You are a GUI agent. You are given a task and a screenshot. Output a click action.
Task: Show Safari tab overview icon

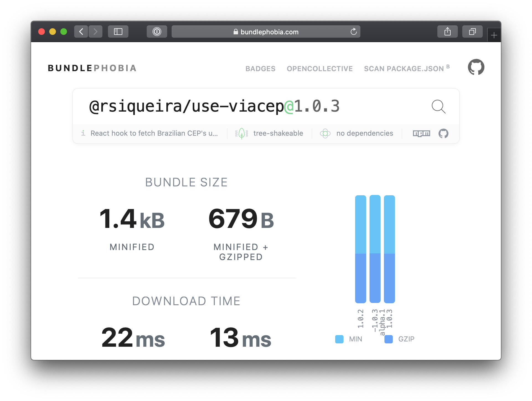(472, 32)
